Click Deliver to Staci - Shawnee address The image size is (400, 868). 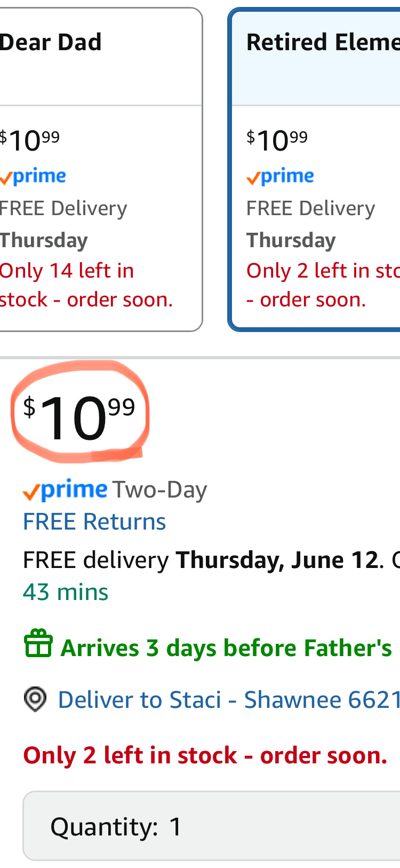[228, 699]
